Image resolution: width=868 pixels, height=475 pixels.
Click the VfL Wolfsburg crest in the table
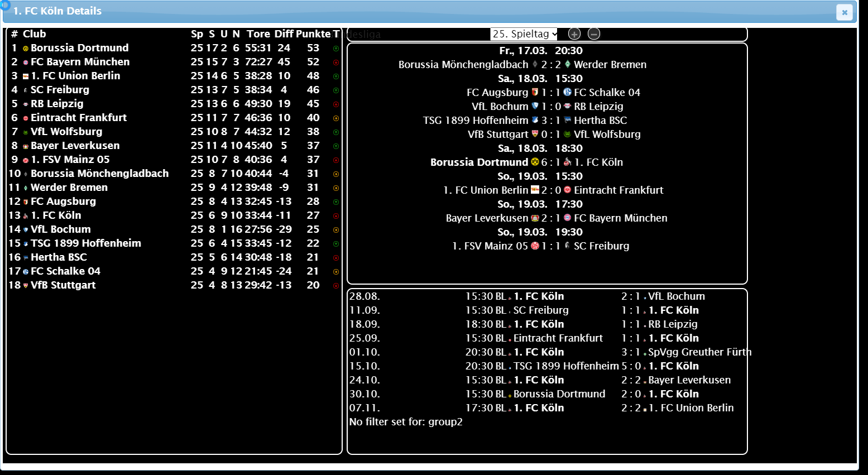click(26, 132)
